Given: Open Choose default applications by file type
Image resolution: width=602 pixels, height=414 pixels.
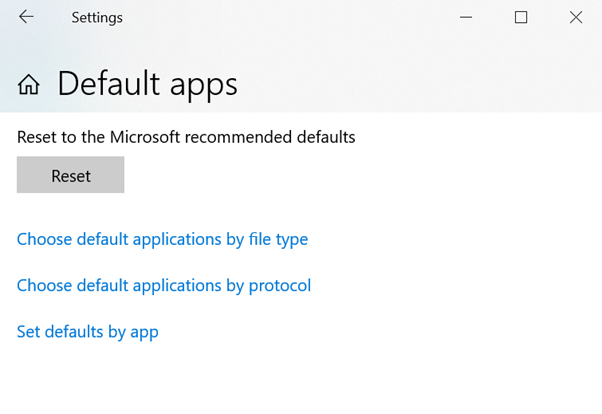Looking at the screenshot, I should (x=162, y=239).
